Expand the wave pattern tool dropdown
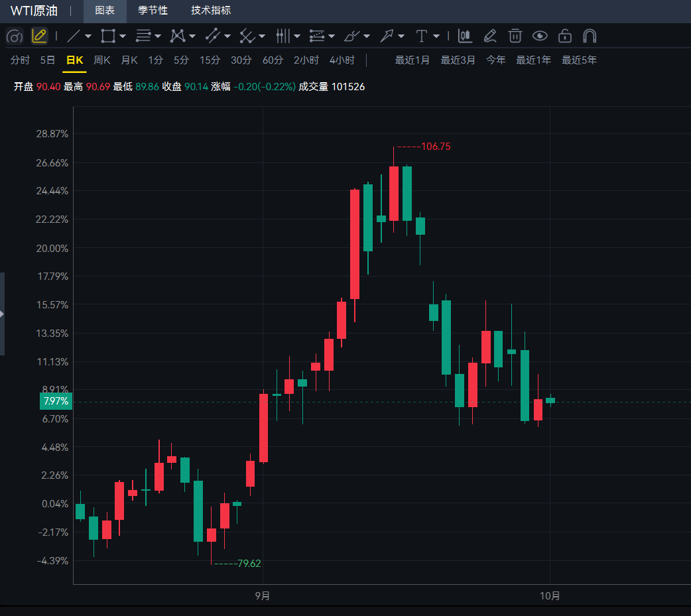691x616 pixels. coord(192,36)
